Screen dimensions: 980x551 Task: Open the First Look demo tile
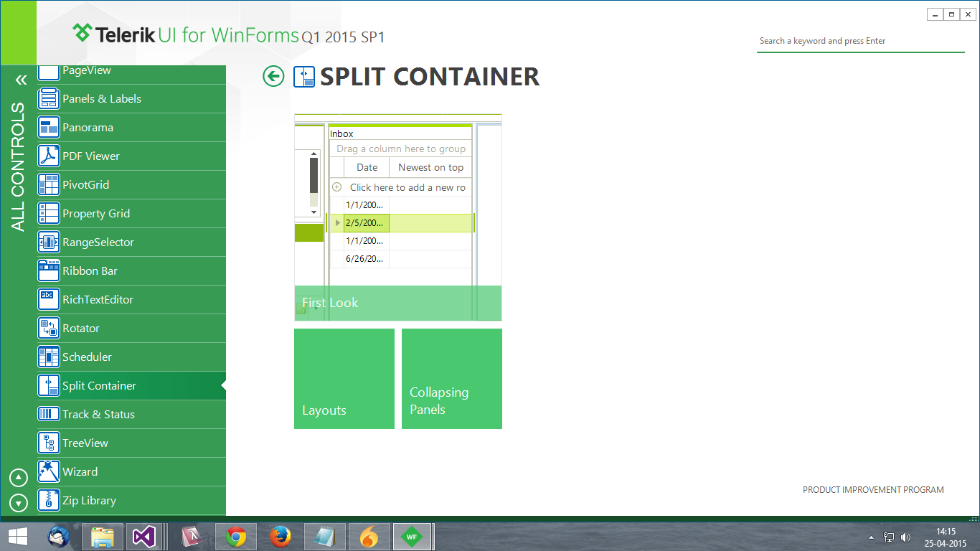pyautogui.click(x=398, y=217)
